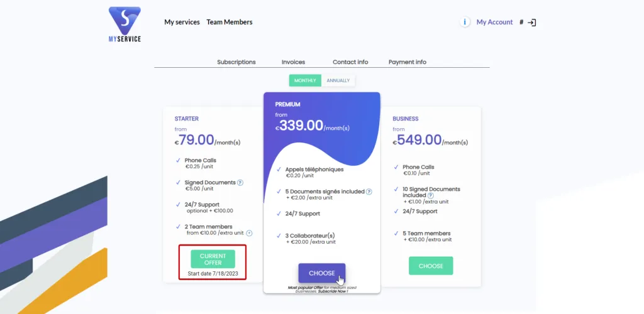Open help icon for Business Signed Documents
This screenshot has width=644, height=314.
[x=430, y=195]
